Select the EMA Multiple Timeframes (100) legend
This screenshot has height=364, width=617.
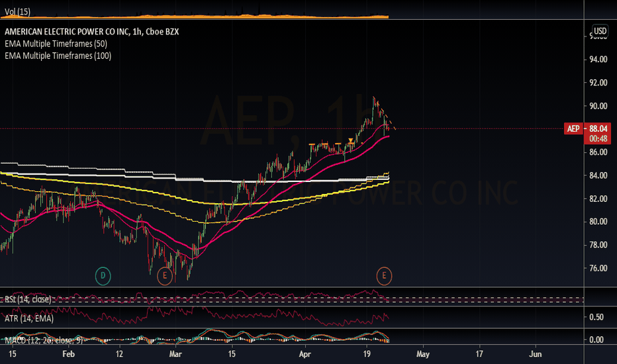click(58, 56)
